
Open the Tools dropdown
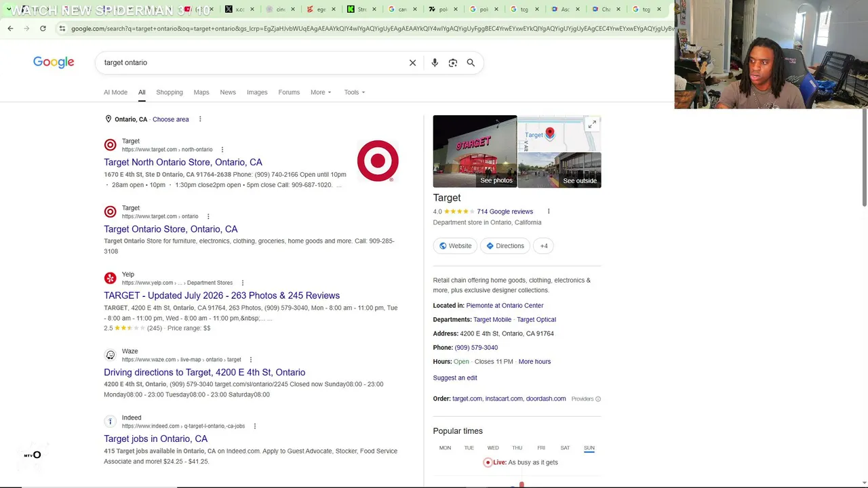pyautogui.click(x=354, y=92)
